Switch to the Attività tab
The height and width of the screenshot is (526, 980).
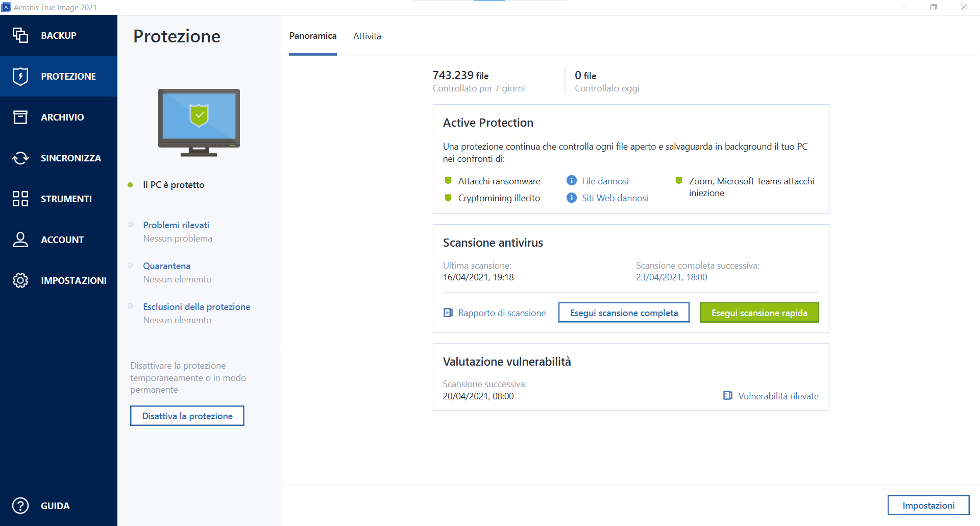click(367, 36)
